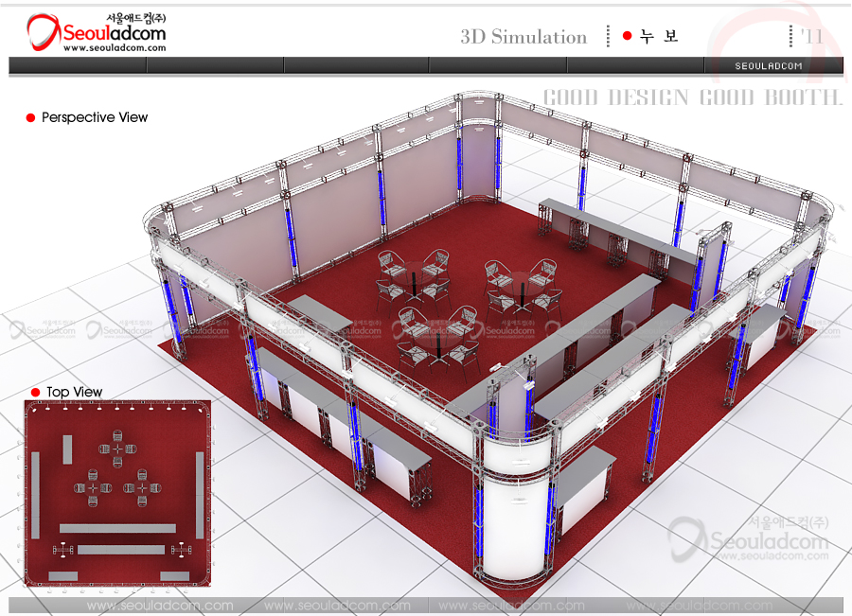The height and width of the screenshot is (616, 852).
Task: Open the Top View floor plan thumbnail
Action: (x=117, y=493)
